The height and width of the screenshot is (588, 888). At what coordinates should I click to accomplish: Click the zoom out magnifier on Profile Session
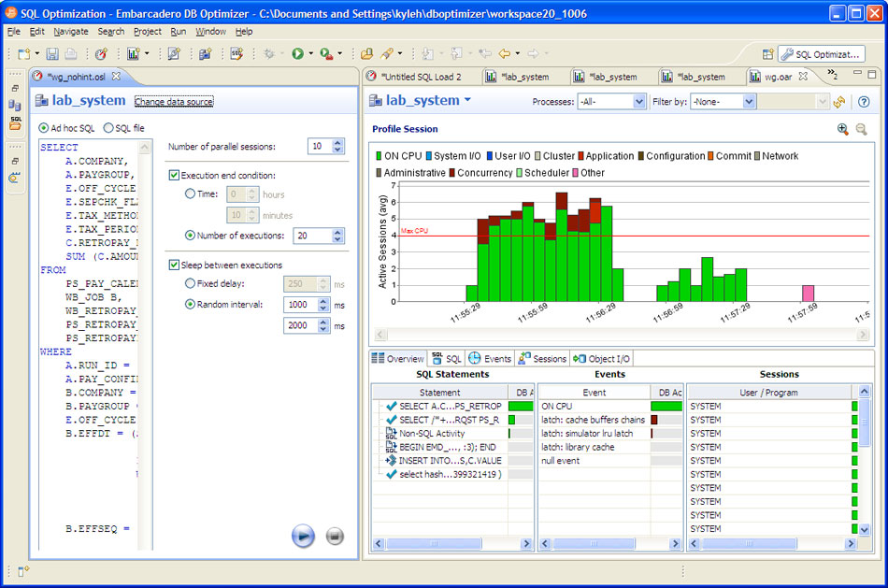862,129
